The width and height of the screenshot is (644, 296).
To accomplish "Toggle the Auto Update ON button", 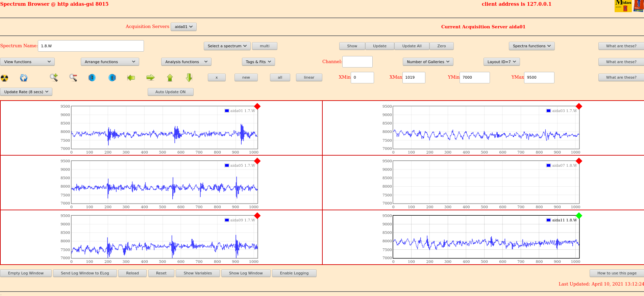I will click(170, 92).
